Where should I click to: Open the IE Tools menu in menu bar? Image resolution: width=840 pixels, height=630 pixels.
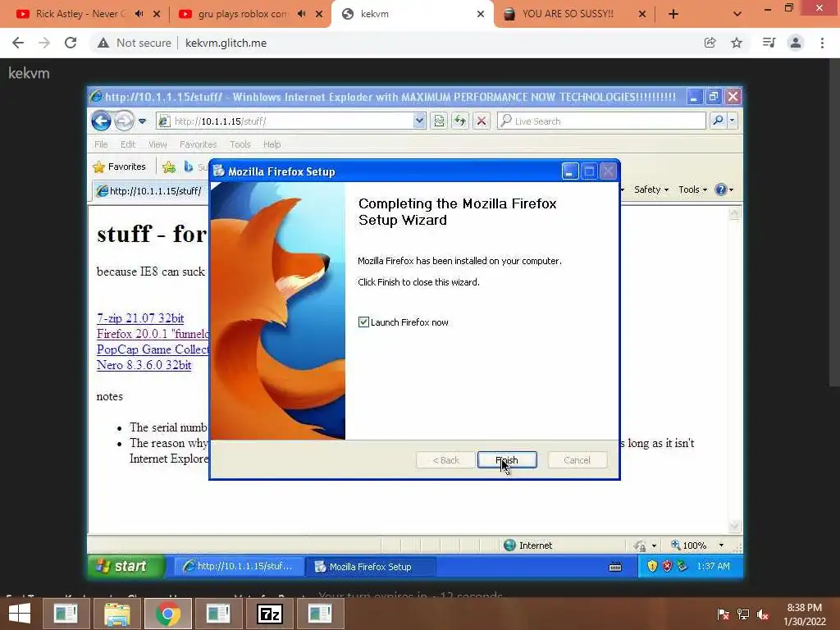coord(240,144)
